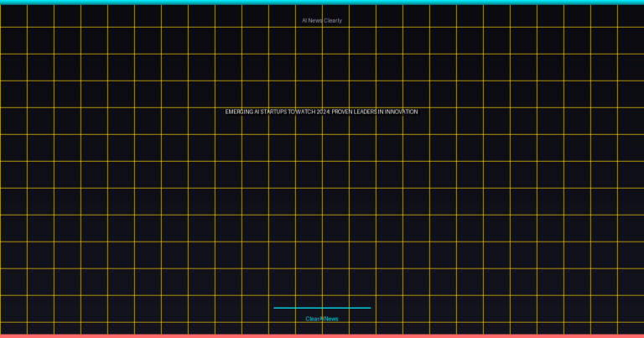Click the grid cell directly above the headline
644x338 pixels.
point(309,94)
